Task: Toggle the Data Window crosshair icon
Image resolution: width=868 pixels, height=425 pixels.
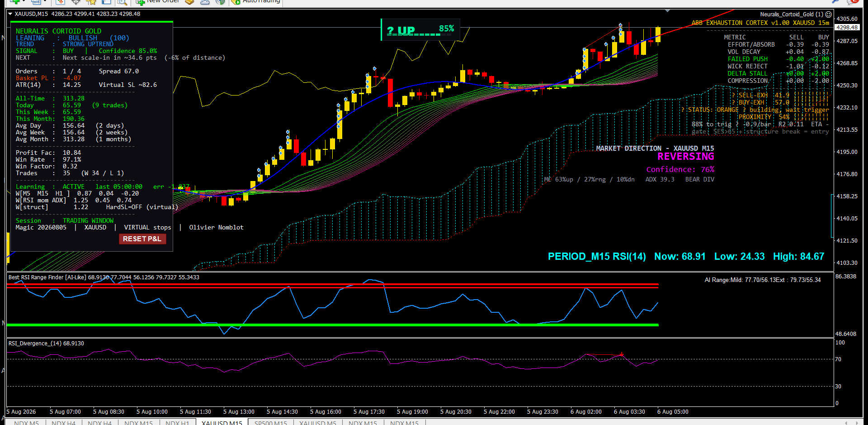Action: [x=76, y=2]
